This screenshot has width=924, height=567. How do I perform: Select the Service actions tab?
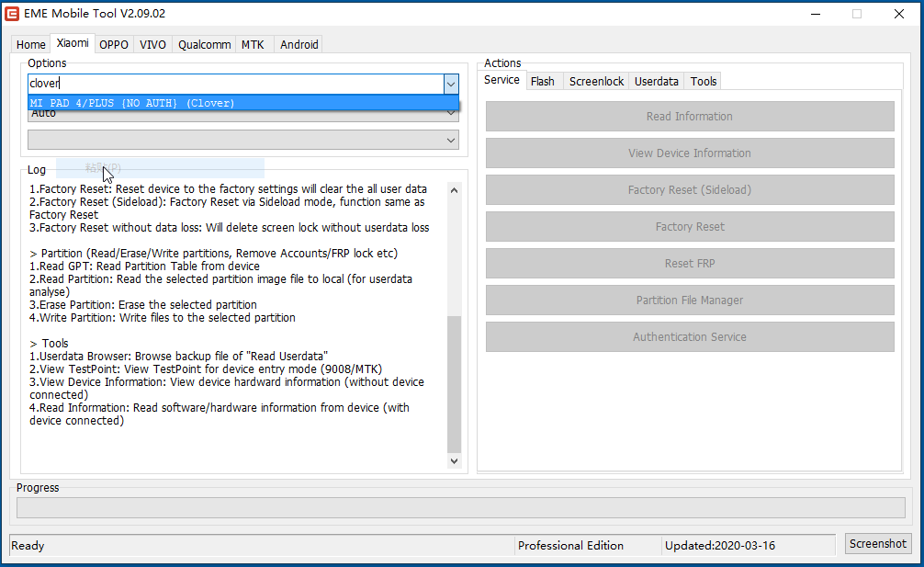[501, 80]
